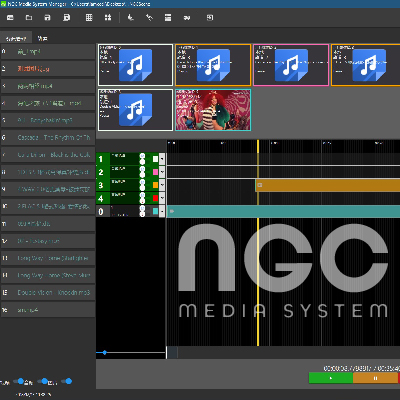Image resolution: width=400 pixels, height=400 pixels.
Task: Open the white color swatch on track 1
Action: click(x=155, y=159)
